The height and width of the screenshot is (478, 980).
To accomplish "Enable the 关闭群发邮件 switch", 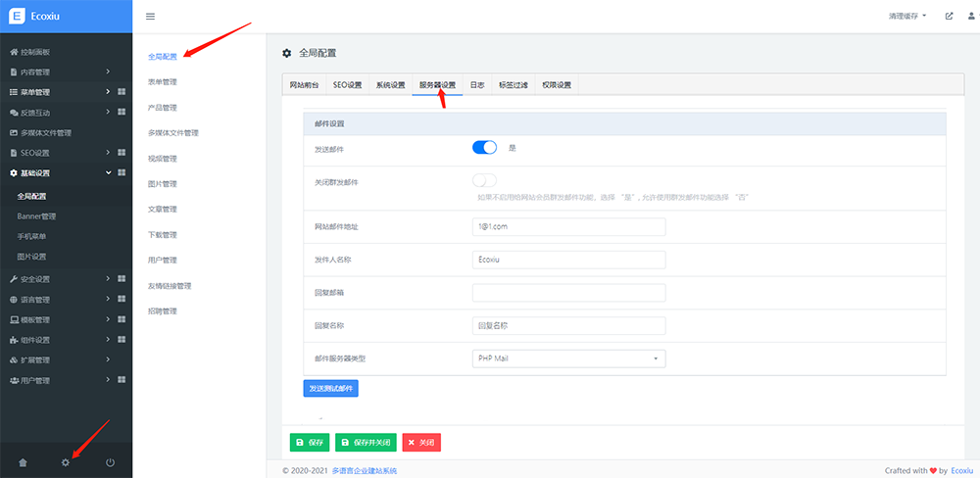I will (x=485, y=180).
